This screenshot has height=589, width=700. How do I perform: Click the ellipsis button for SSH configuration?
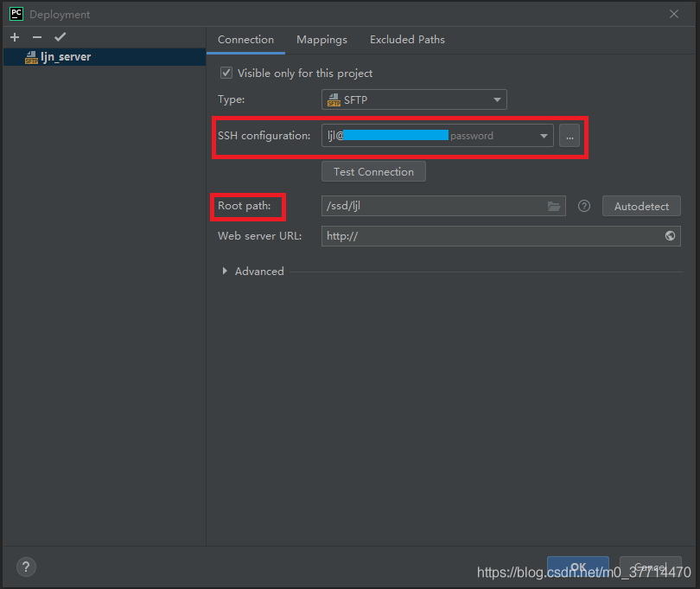570,136
